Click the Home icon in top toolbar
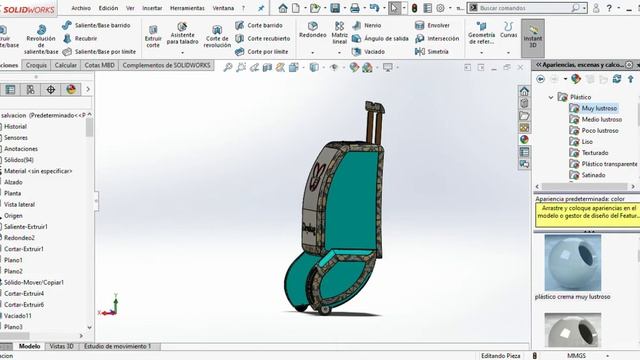The width and height of the screenshot is (640, 360). click(282, 8)
